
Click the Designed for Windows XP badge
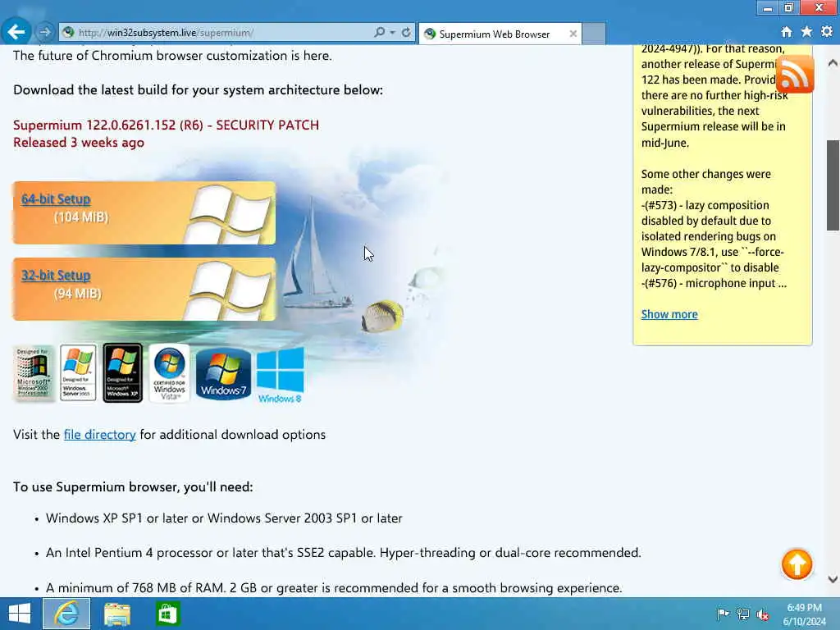[x=123, y=373]
